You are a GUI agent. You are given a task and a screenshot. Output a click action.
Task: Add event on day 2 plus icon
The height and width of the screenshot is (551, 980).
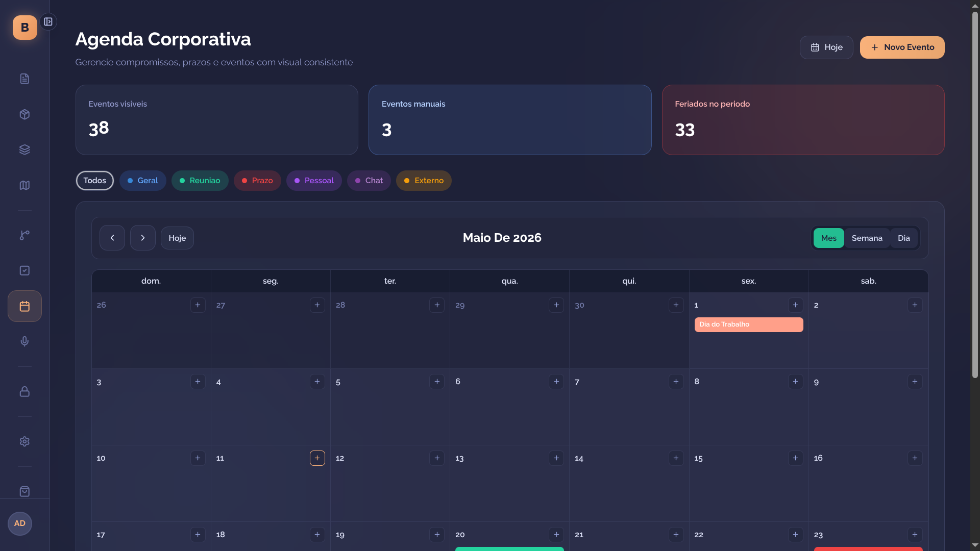point(915,305)
